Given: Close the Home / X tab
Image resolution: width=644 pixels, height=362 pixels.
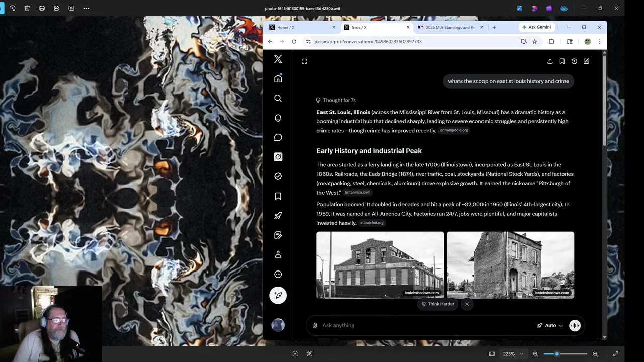Looking at the screenshot, I should point(334,27).
